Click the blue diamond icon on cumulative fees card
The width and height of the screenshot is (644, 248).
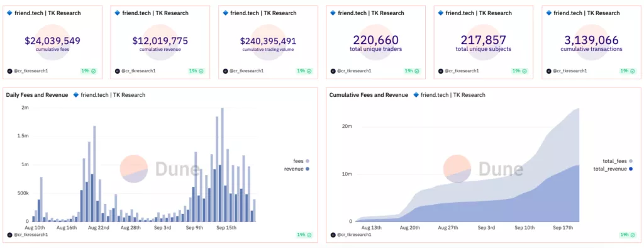tap(10, 13)
